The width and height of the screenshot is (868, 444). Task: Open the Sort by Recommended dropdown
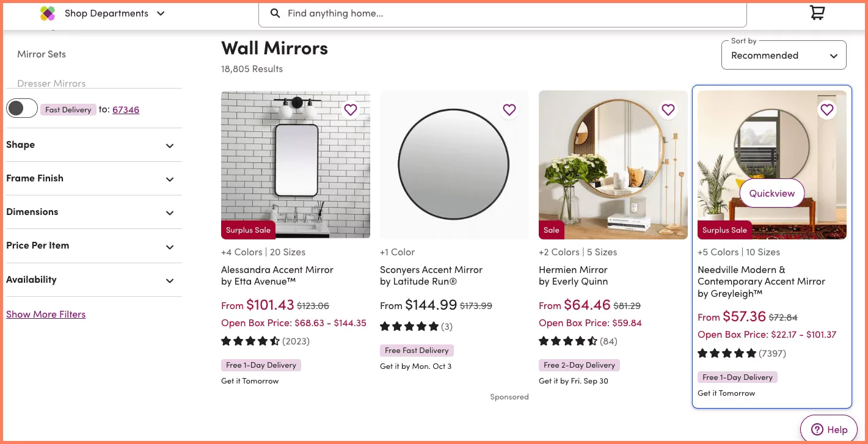click(783, 54)
